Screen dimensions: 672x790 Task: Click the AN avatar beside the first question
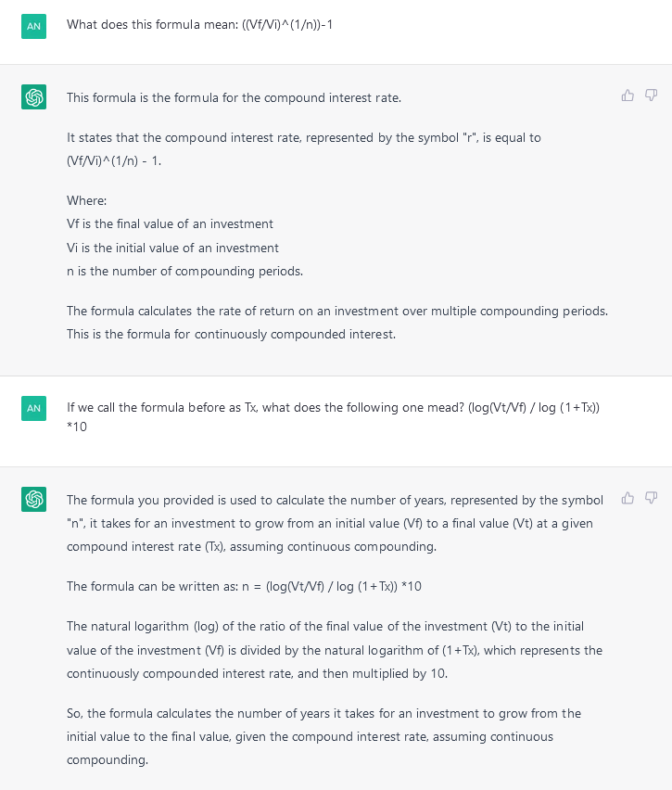point(33,26)
